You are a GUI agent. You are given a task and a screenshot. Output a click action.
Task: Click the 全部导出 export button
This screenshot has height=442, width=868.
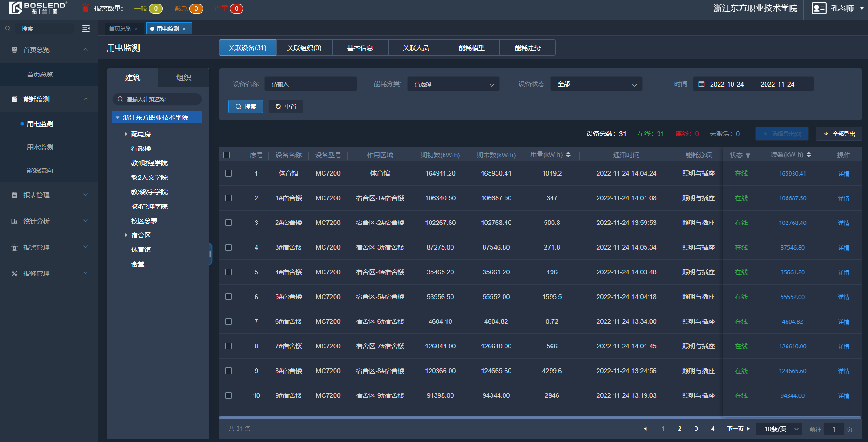[x=839, y=134]
